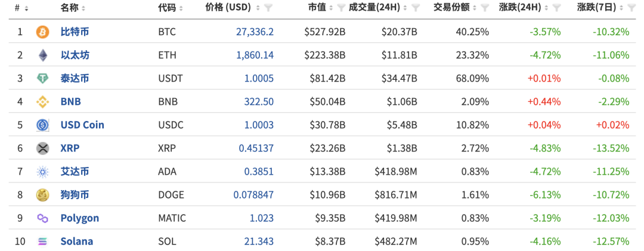Open the 涨跌(24H) filter funnel
644x251 pixels.
[556, 8]
